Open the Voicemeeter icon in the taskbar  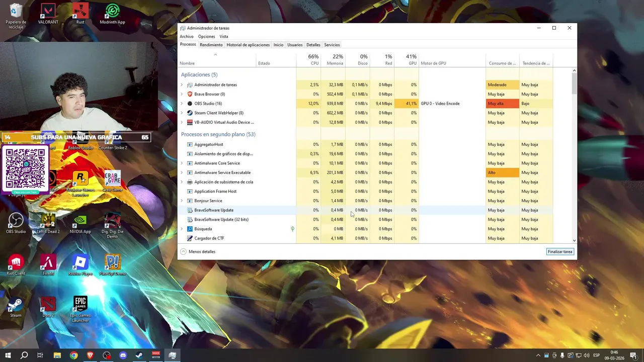[x=156, y=355]
